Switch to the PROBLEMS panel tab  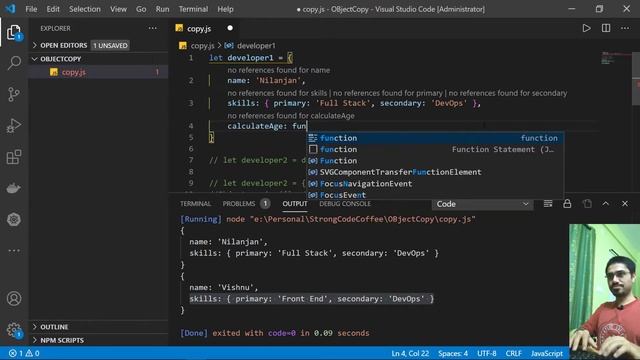click(239, 204)
